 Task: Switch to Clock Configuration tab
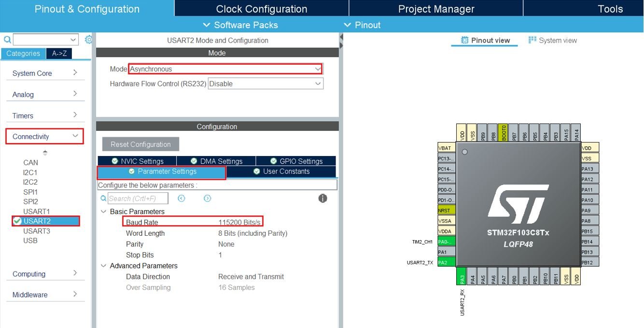262,9
